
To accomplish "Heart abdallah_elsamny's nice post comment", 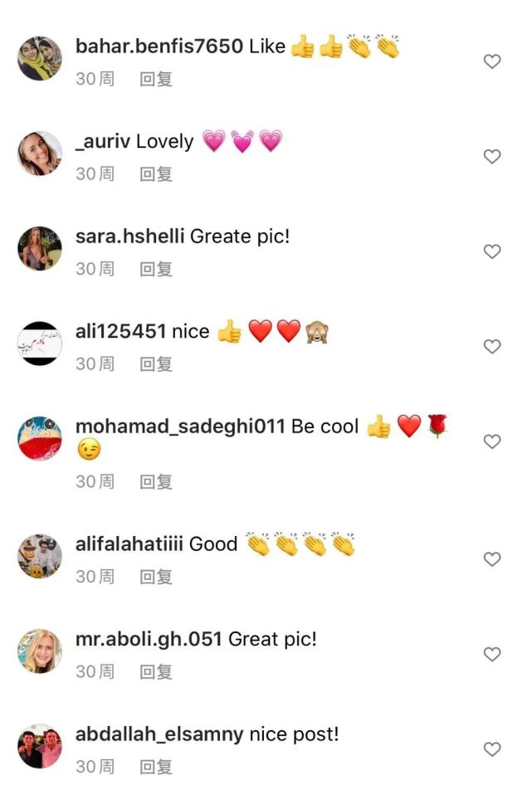I will [492, 749].
